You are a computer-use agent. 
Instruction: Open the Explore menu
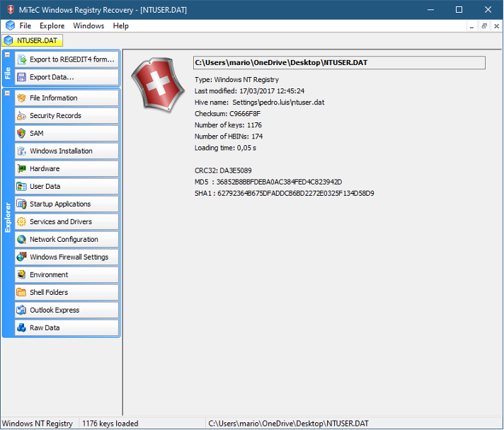52,25
